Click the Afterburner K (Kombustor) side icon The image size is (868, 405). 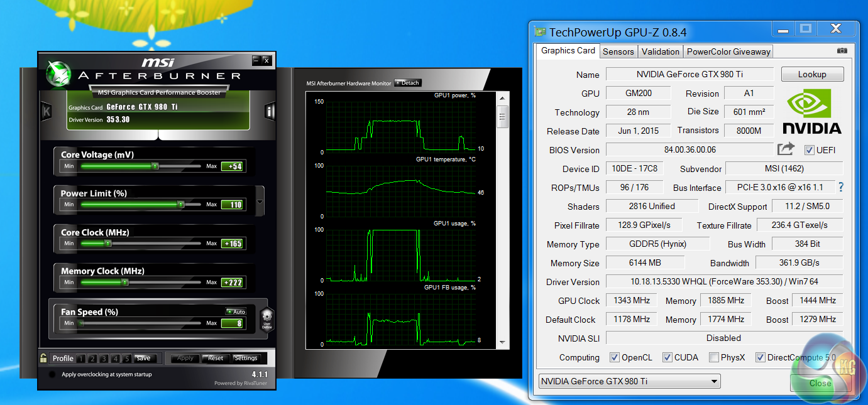46,112
